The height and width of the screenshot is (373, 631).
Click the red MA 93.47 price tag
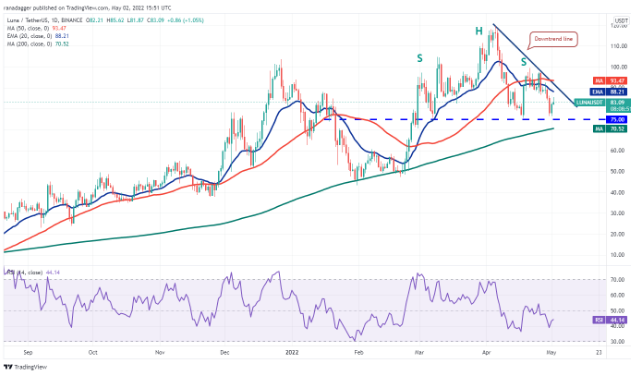pos(610,81)
